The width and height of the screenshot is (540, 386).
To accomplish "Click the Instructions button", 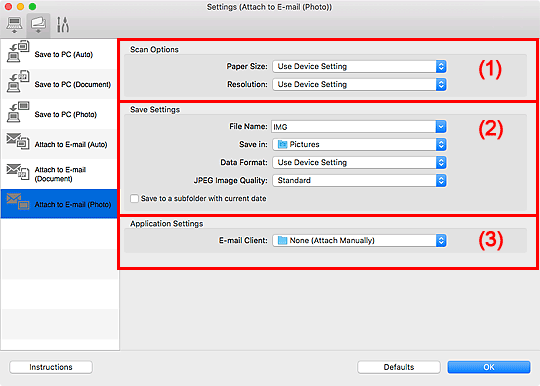I will 51,367.
